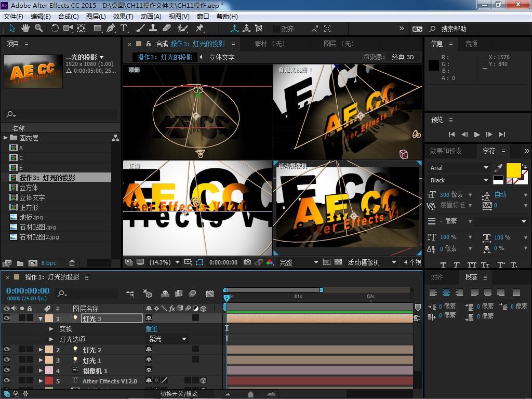This screenshot has height=399, width=532.
Task: Click the timeline current time indicator
Action: click(227, 298)
